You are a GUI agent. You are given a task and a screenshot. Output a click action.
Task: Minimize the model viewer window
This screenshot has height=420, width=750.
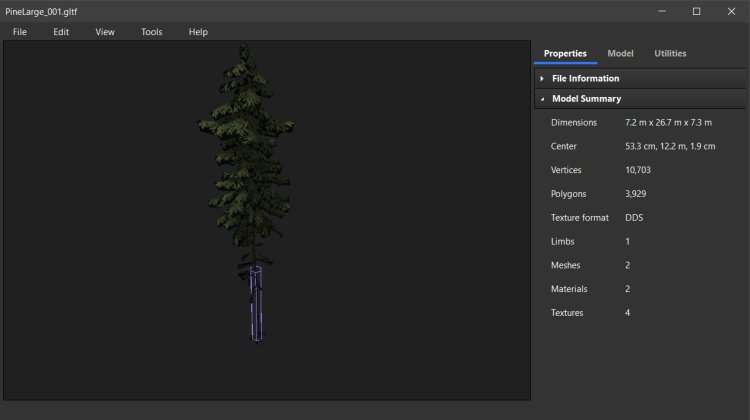662,11
